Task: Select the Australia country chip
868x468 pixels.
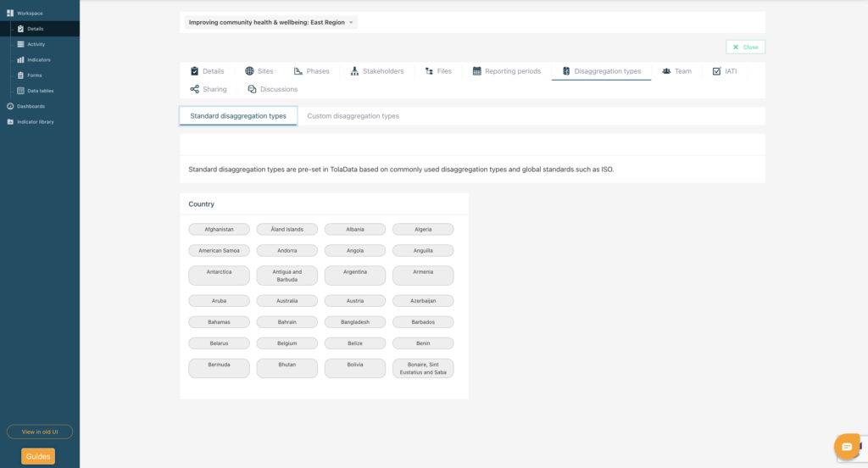Action: click(x=287, y=301)
